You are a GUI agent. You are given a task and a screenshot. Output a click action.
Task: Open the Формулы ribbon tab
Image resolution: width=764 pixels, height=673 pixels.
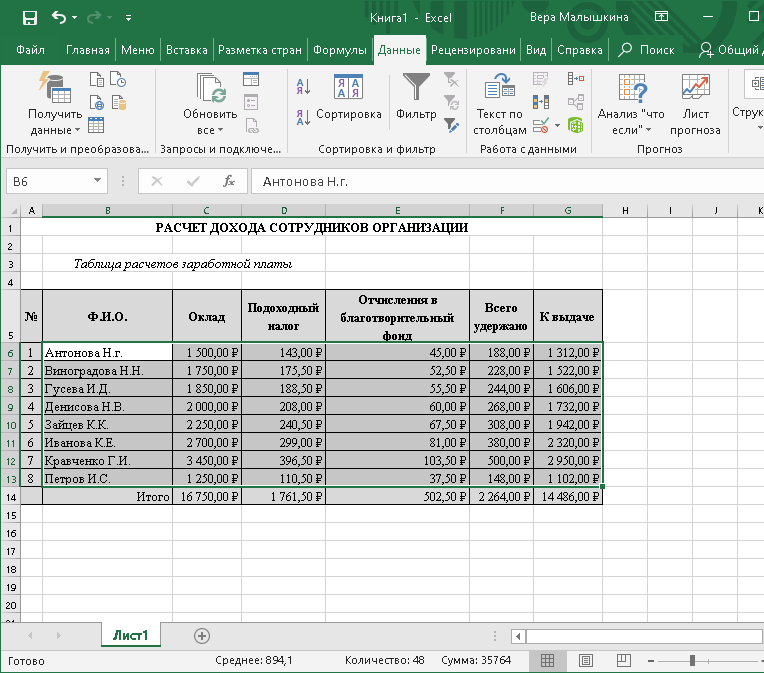coord(339,50)
